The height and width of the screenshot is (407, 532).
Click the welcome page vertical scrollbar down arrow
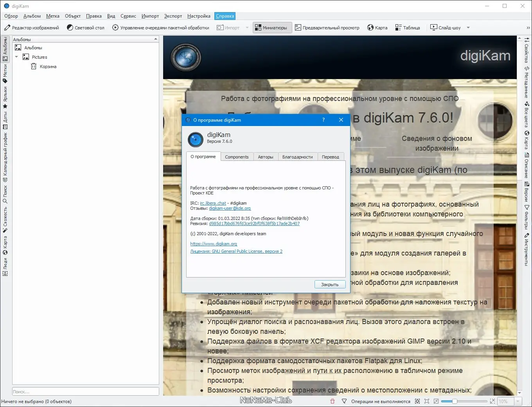pyautogui.click(x=519, y=393)
